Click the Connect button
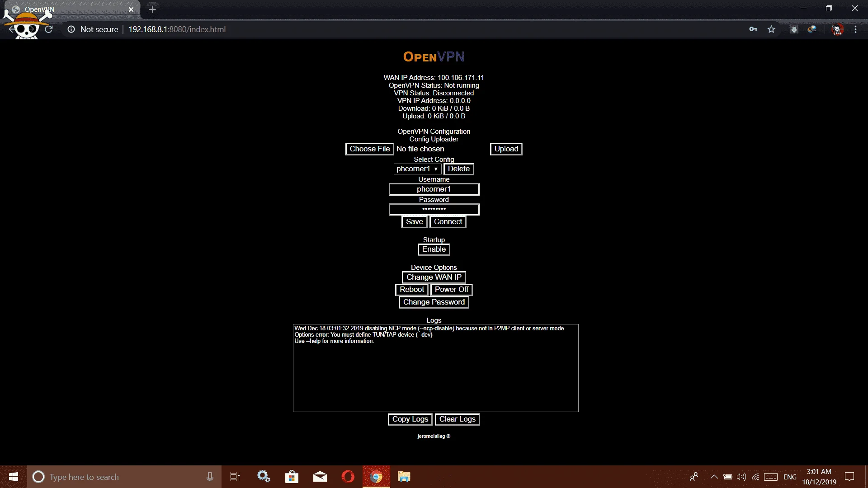The image size is (868, 488). (448, 222)
